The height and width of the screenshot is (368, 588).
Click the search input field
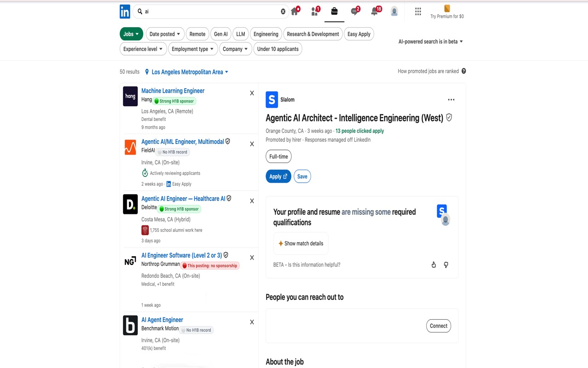pos(211,11)
